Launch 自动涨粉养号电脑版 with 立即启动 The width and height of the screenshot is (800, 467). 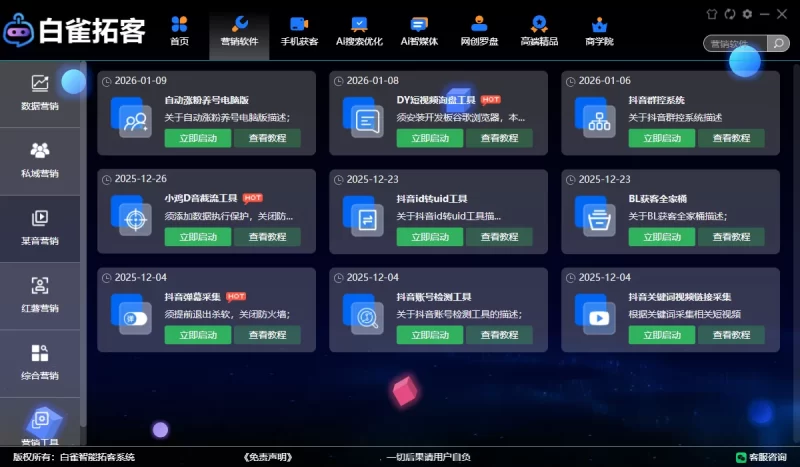(198, 138)
